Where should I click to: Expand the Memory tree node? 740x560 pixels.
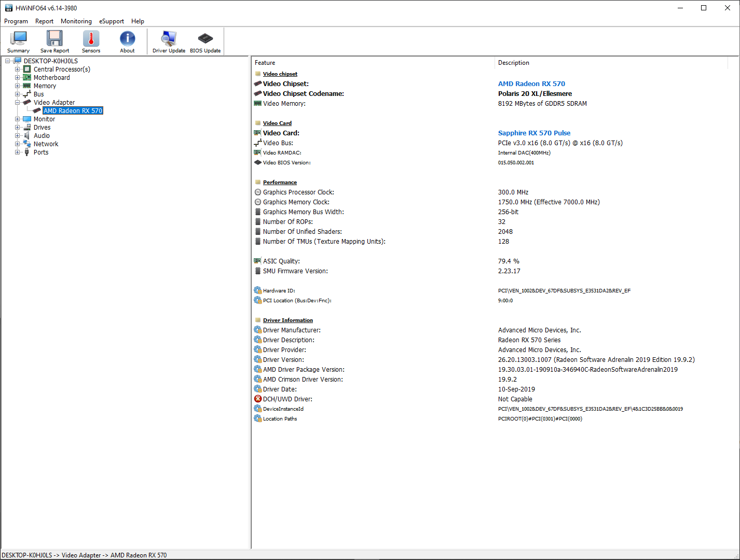coord(17,86)
